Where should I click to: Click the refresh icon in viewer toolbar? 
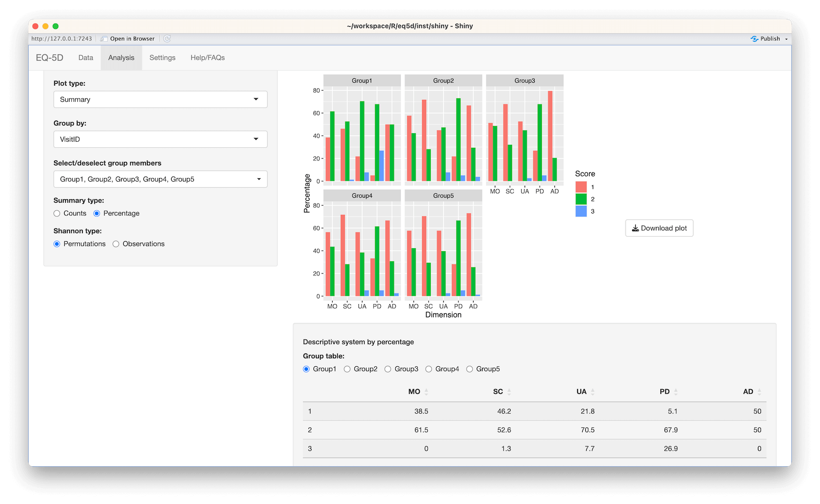[167, 39]
